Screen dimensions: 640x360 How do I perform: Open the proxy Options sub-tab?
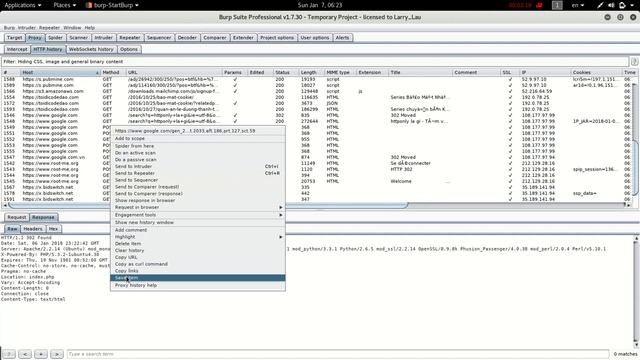[129, 49]
